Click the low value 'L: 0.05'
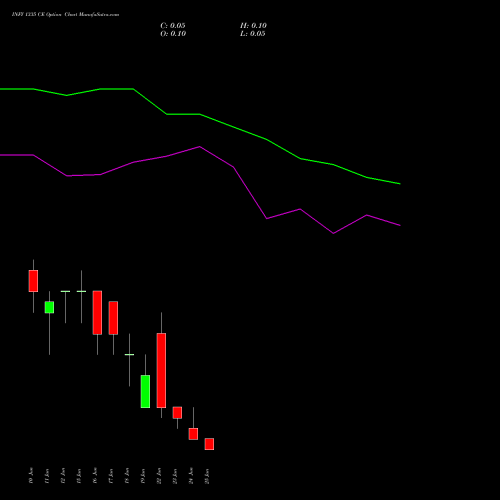This screenshot has height=500, width=500. [x=253, y=34]
